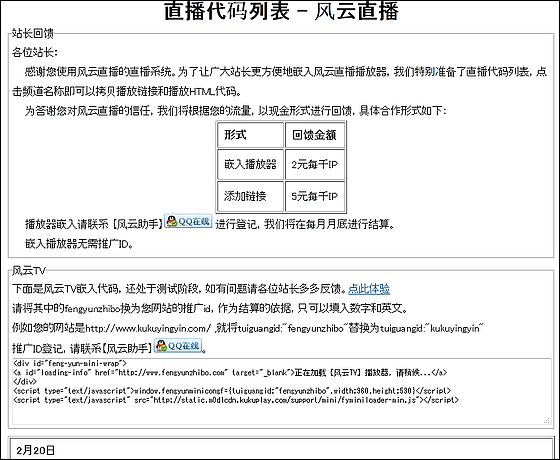Click the resize grip of the code textarea
The image size is (560, 460).
coord(547,420)
